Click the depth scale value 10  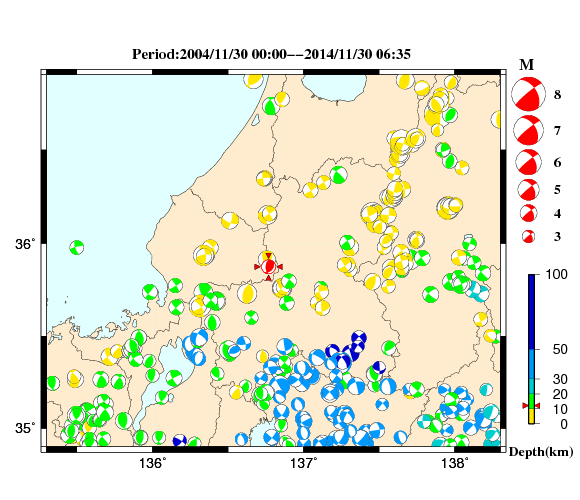pyautogui.click(x=560, y=409)
